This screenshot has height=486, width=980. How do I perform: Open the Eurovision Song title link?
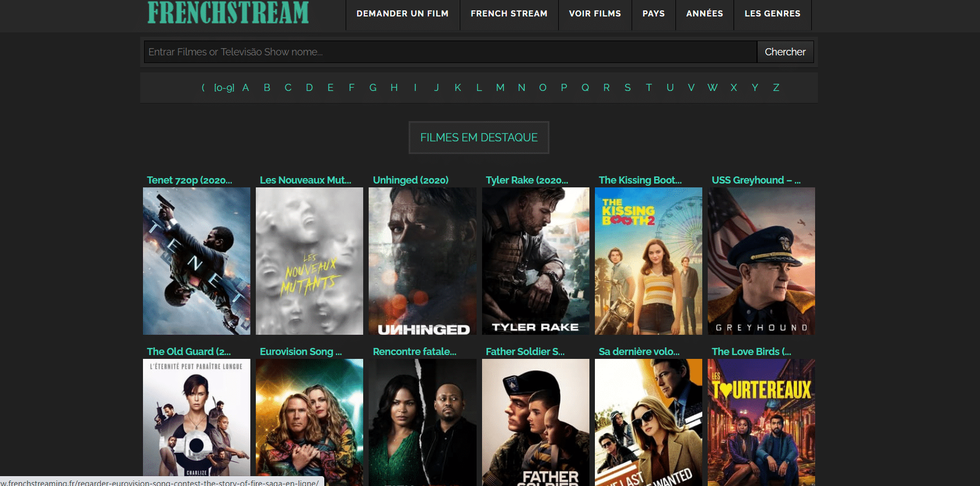(301, 352)
